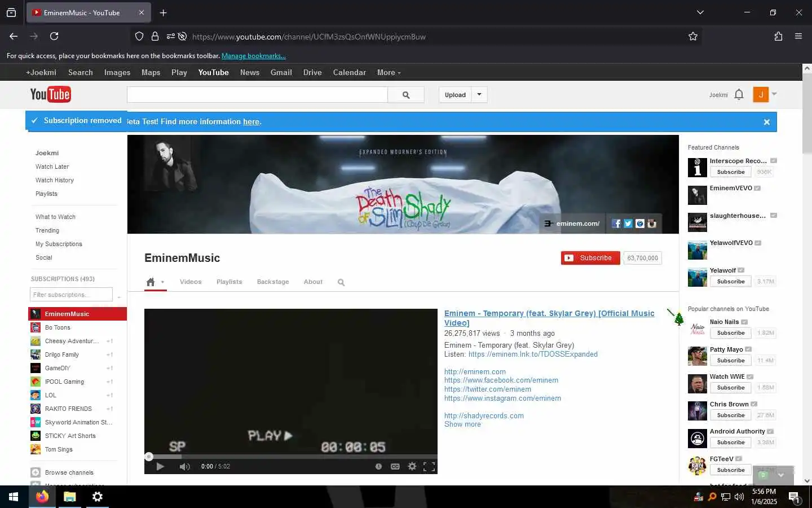Click the Firefox back arrow
Screen dimensions: 812x508
[x=14, y=36]
